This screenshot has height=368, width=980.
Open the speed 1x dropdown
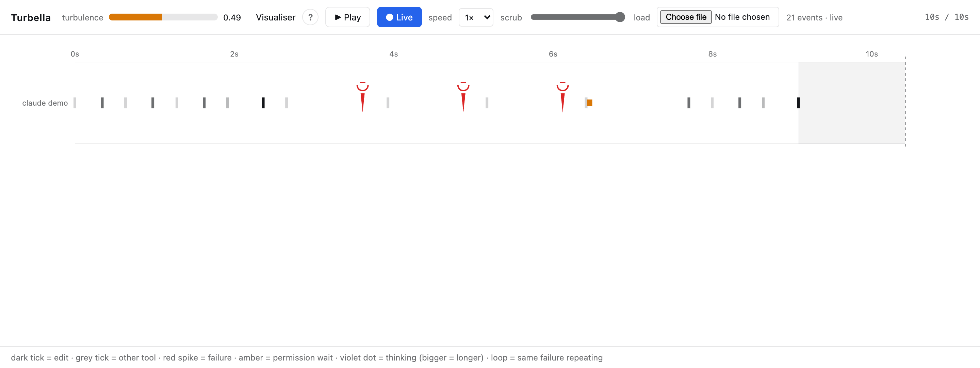click(476, 17)
